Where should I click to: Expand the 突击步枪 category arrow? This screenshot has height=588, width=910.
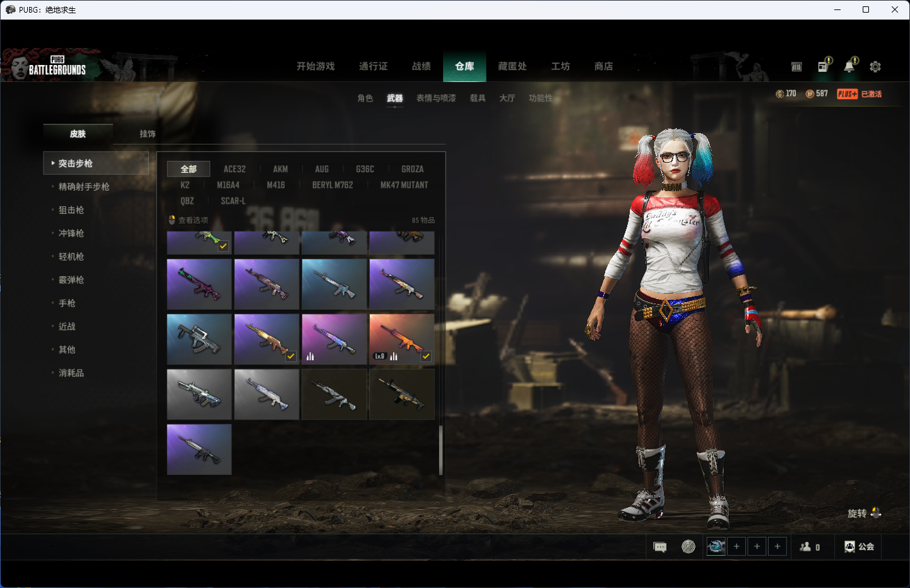click(53, 163)
